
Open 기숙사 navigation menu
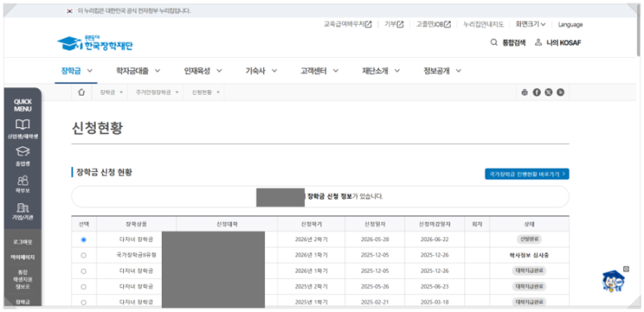[x=261, y=71]
